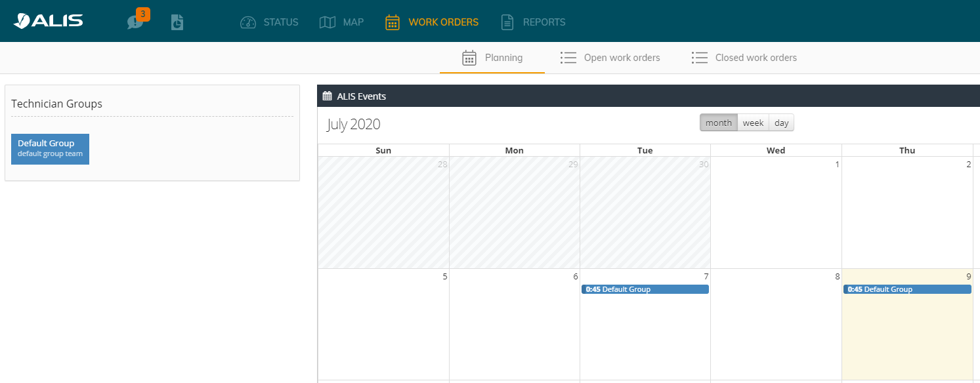Switch calendar to day view

pyautogui.click(x=781, y=123)
